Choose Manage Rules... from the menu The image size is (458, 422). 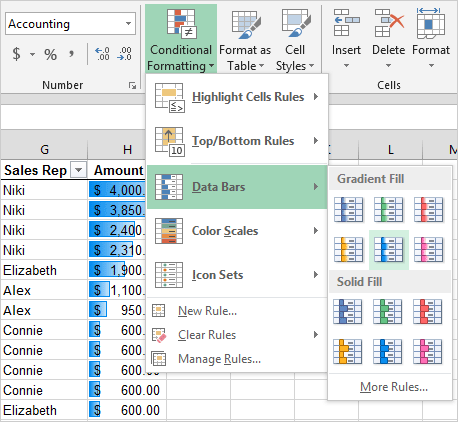(237, 359)
